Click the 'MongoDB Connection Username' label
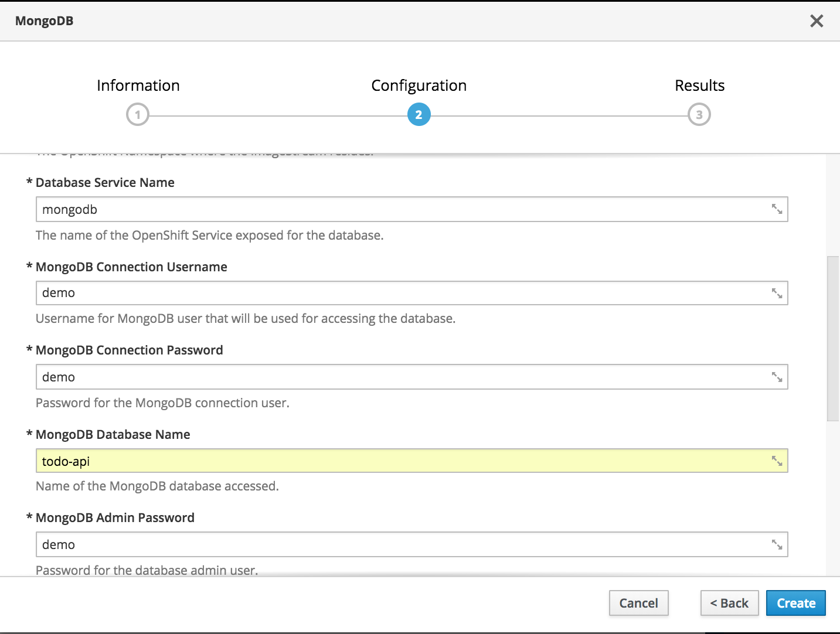Image resolution: width=840 pixels, height=634 pixels. tap(131, 267)
